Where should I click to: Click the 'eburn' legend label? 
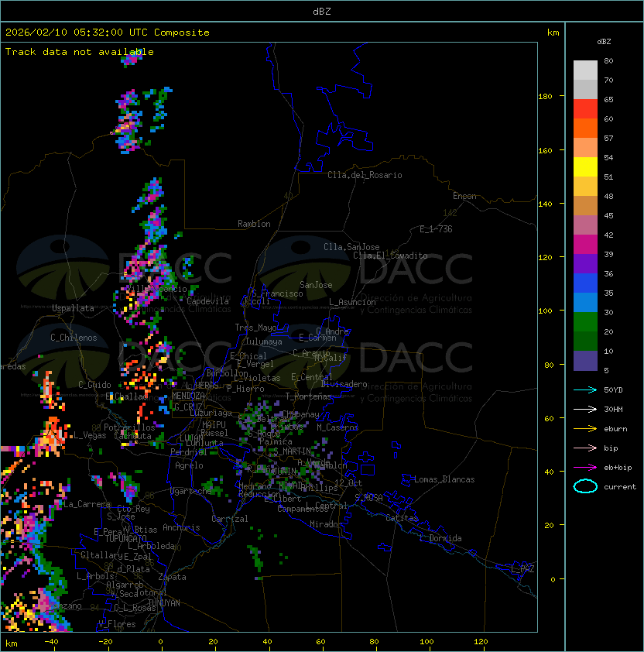615,429
